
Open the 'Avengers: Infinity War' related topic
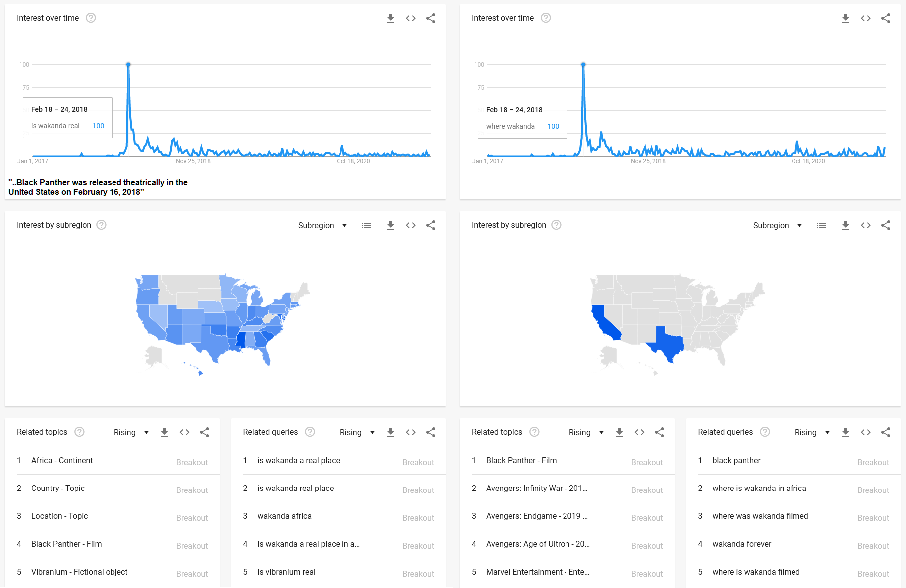tap(537, 488)
